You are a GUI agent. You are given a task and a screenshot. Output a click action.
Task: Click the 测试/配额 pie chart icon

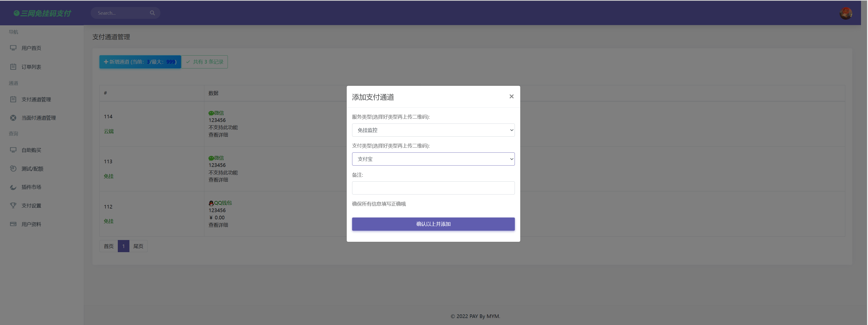click(13, 168)
